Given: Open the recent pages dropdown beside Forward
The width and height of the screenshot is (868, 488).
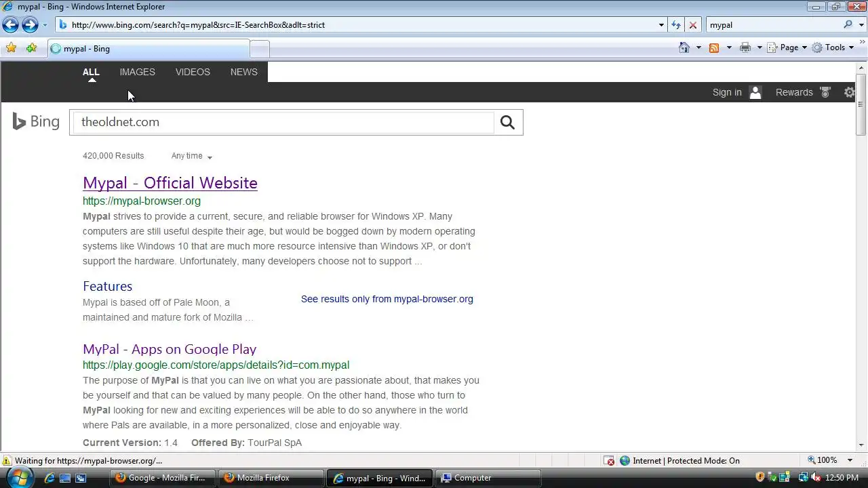Looking at the screenshot, I should (x=45, y=25).
